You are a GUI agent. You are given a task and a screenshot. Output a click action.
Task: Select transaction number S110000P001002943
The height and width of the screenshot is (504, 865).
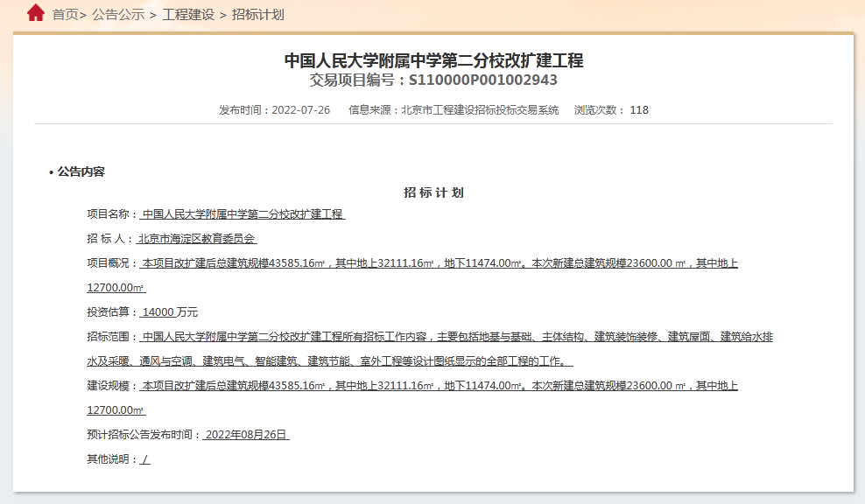(482, 80)
